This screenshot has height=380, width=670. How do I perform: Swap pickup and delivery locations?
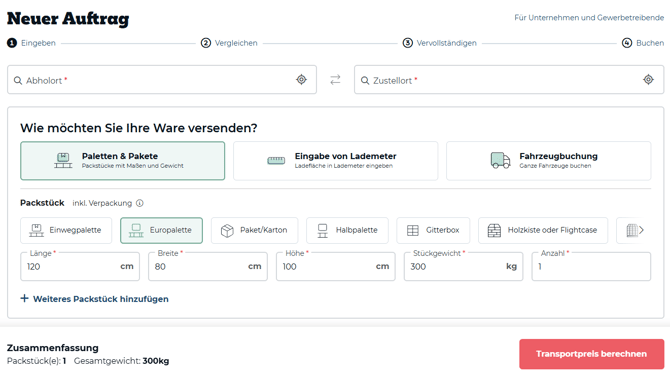335,80
